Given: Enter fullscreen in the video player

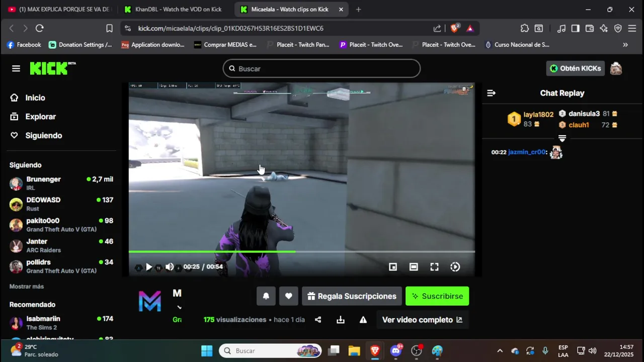Looking at the screenshot, I should [434, 267].
